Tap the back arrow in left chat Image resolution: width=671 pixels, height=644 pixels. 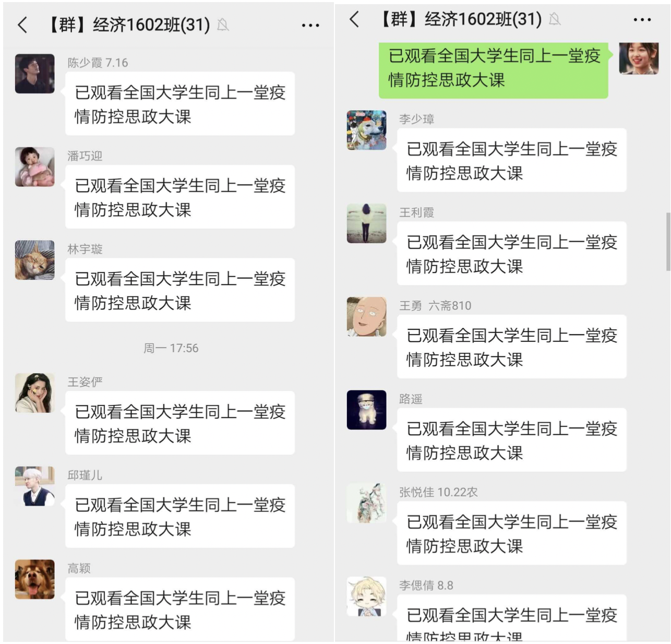point(22,25)
